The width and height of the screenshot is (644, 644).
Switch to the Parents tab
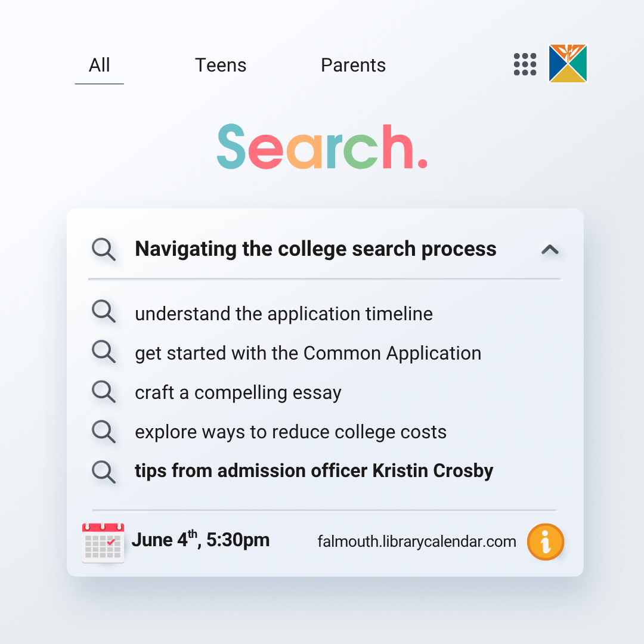(353, 65)
